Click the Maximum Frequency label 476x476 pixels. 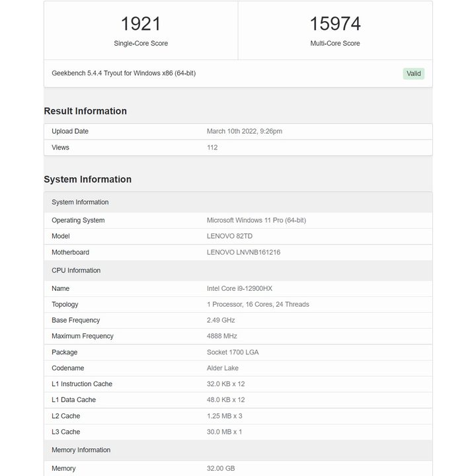83,336
